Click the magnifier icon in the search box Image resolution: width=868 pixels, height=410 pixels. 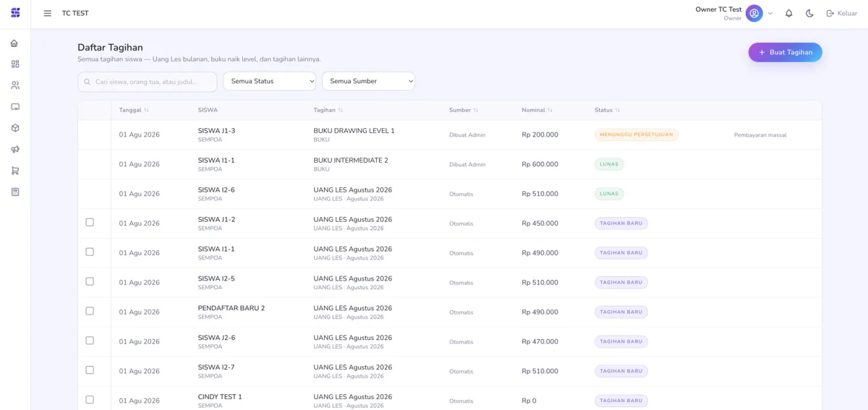[x=88, y=82]
